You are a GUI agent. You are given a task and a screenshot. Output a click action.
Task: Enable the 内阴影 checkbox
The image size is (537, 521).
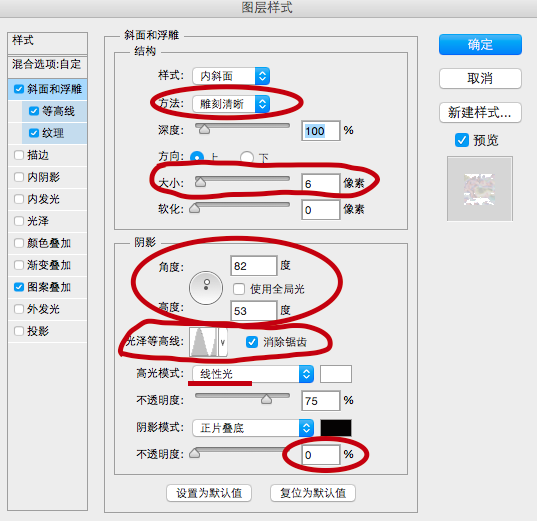click(19, 177)
